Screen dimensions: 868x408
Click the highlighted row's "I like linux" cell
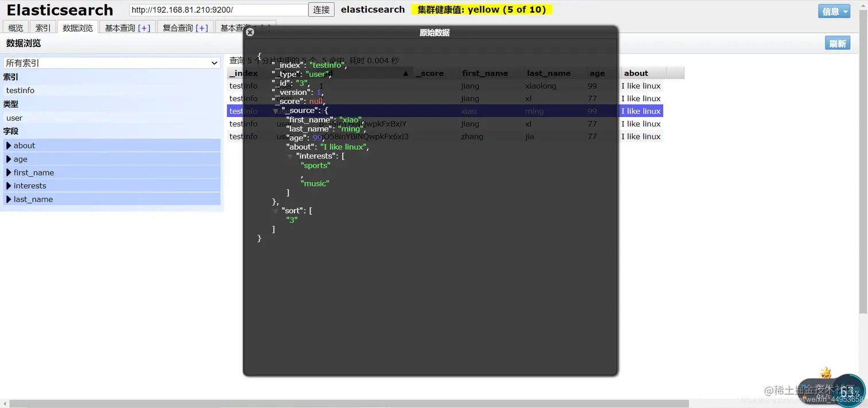point(641,111)
